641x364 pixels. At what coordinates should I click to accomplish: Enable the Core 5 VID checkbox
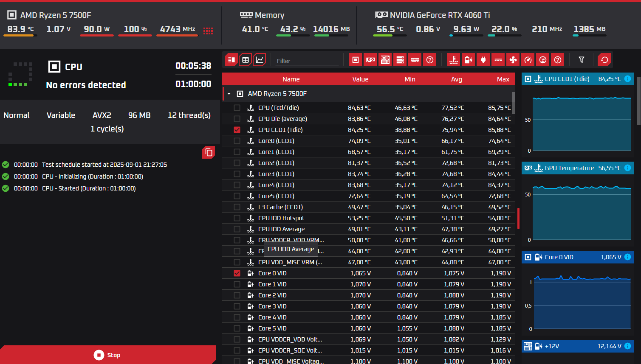(x=237, y=328)
